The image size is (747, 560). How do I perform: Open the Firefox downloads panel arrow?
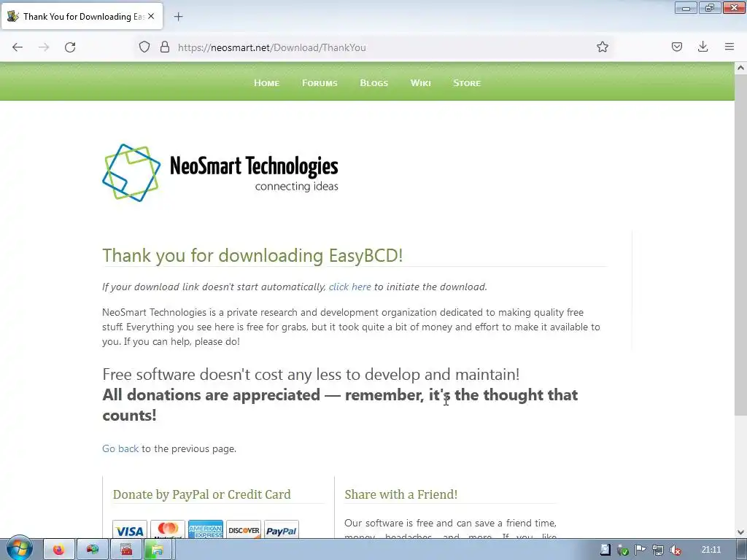click(x=703, y=47)
